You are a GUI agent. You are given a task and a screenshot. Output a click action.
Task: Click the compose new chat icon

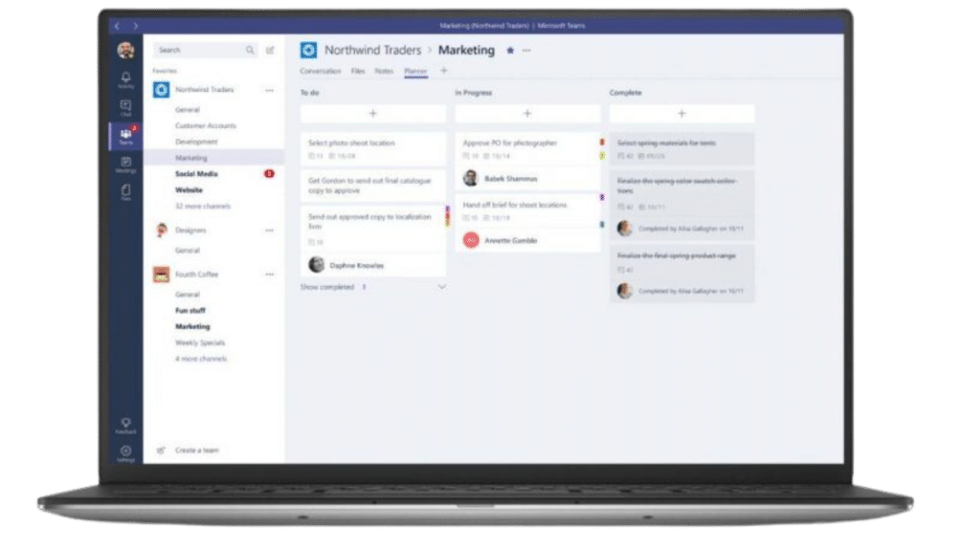coord(270,50)
